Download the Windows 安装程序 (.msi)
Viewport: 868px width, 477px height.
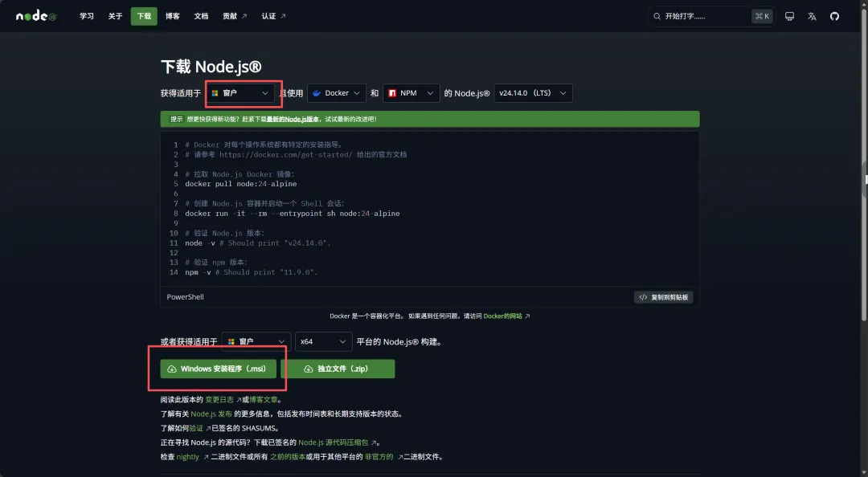tap(218, 369)
